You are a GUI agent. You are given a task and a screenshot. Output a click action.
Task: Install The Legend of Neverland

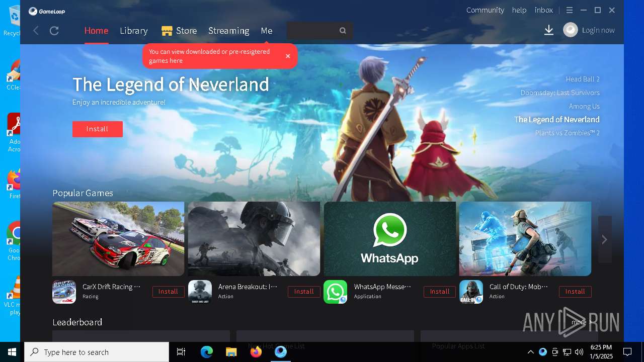(x=97, y=129)
